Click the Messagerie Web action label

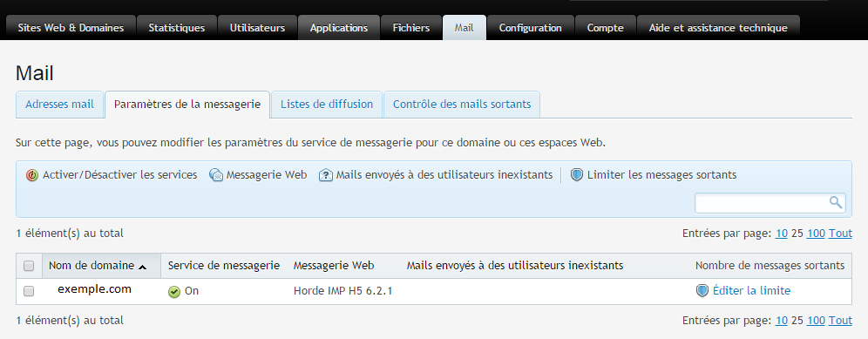pyautogui.click(x=267, y=175)
